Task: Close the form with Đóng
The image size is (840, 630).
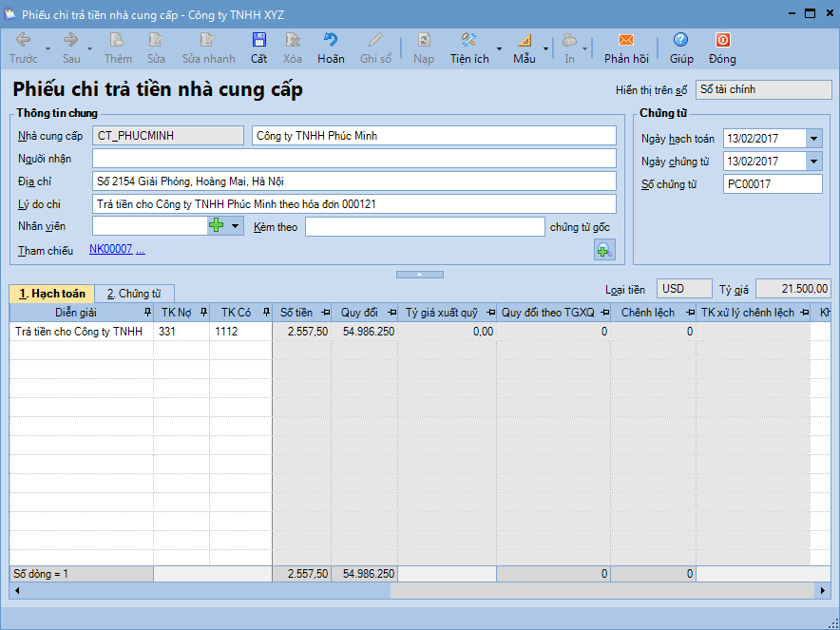Action: click(722, 48)
